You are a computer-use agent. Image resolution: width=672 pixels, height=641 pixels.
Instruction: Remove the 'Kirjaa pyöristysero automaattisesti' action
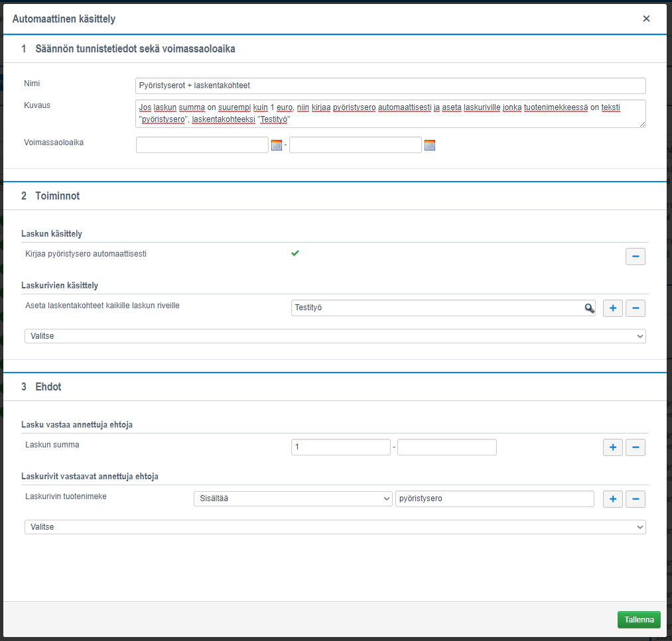[x=636, y=257]
